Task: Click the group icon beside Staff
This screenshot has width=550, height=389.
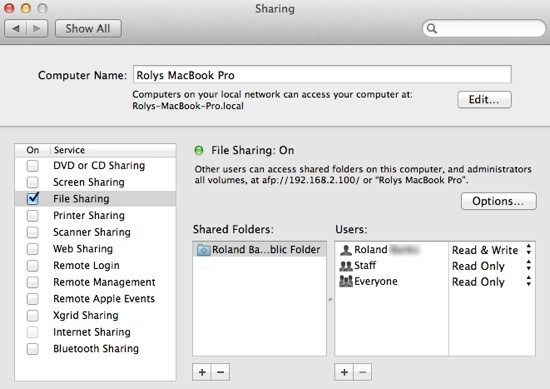Action: pos(346,266)
